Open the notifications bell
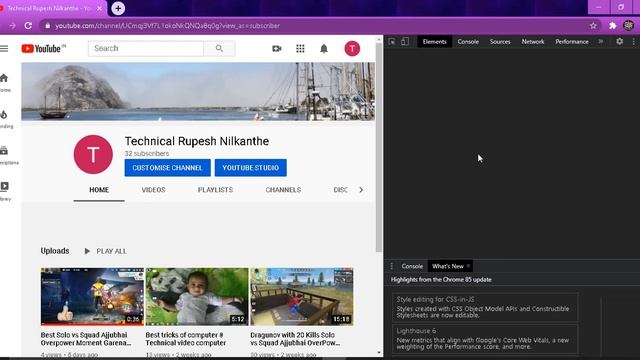The image size is (640, 360). [324, 49]
